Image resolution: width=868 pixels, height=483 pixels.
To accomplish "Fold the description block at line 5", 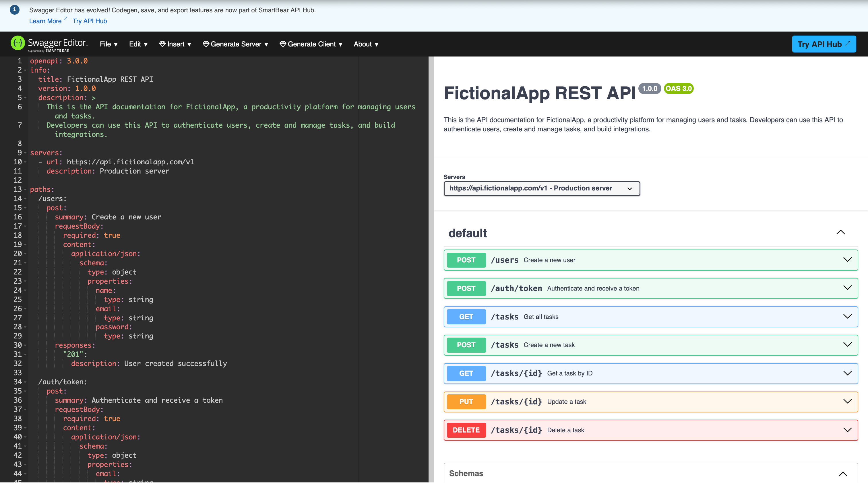I will 25,98.
